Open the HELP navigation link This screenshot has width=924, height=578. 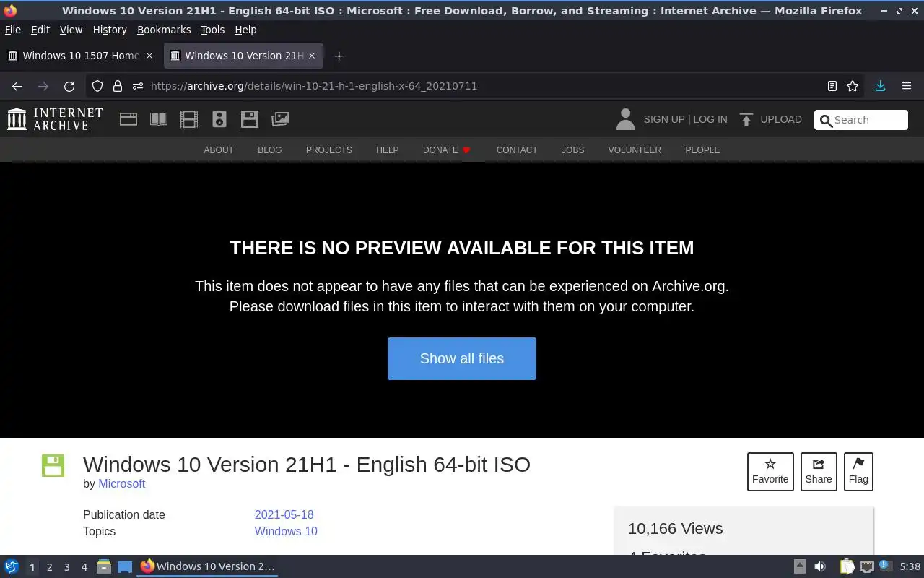pyautogui.click(x=388, y=150)
